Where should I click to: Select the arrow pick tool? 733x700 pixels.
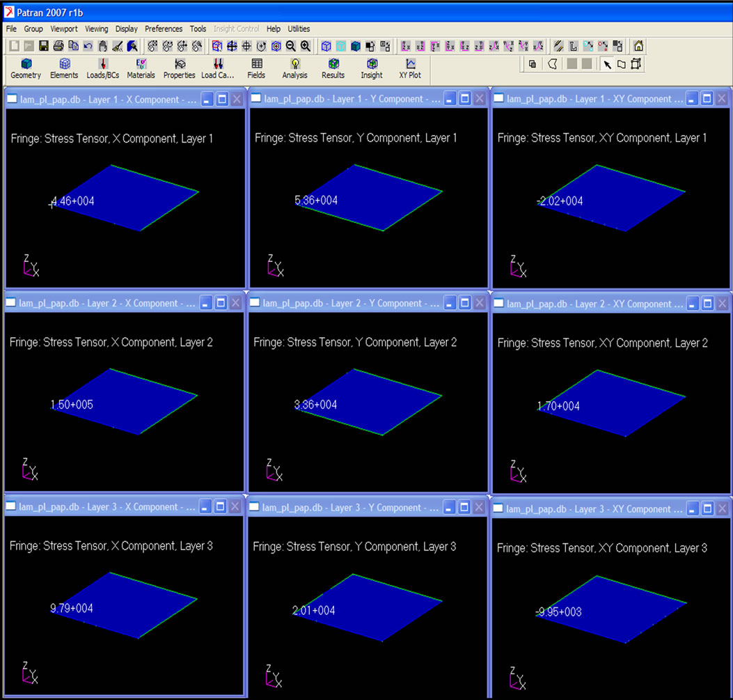click(x=608, y=63)
